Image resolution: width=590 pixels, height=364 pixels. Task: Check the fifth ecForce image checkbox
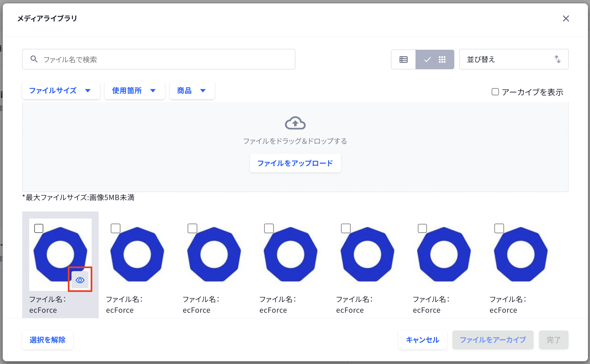(x=346, y=228)
